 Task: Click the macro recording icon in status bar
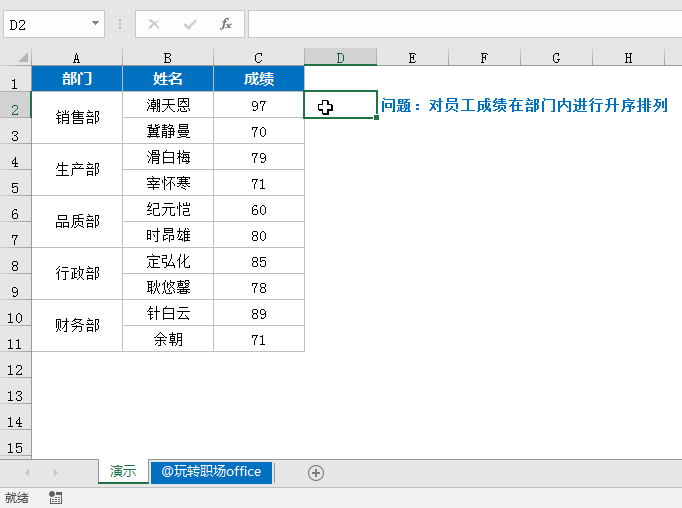(56, 498)
